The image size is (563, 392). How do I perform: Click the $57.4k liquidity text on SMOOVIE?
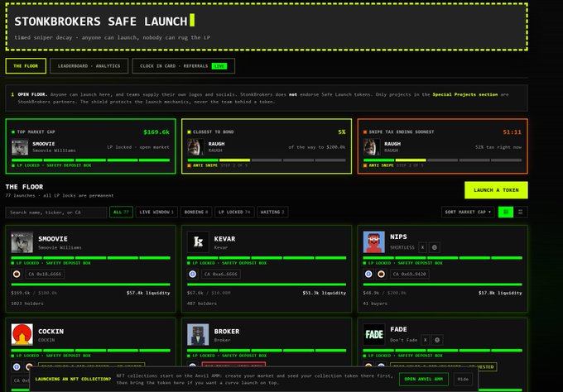tap(148, 293)
